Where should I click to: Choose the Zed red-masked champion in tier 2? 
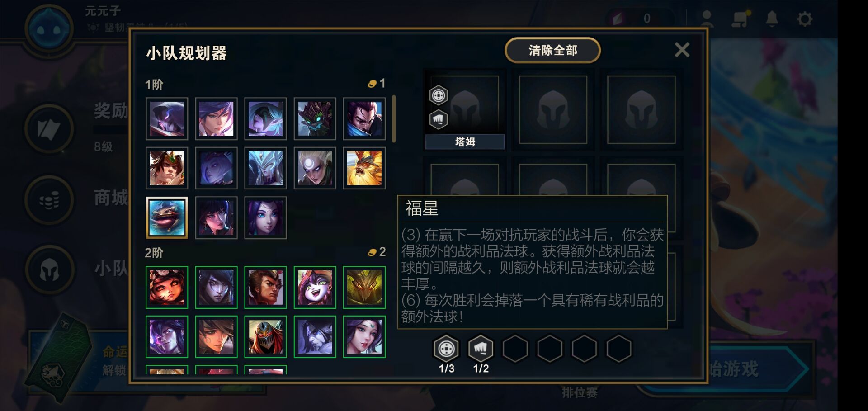click(x=265, y=337)
